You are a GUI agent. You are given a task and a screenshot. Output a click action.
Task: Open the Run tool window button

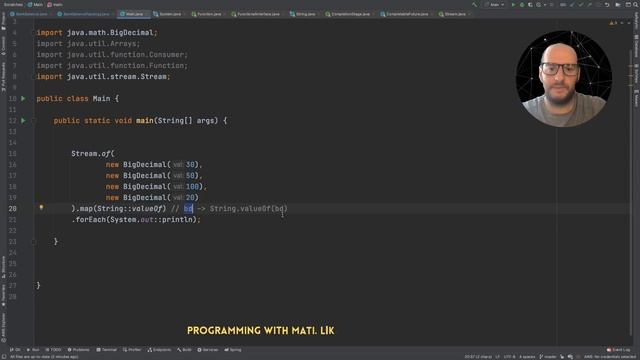click(x=33, y=350)
